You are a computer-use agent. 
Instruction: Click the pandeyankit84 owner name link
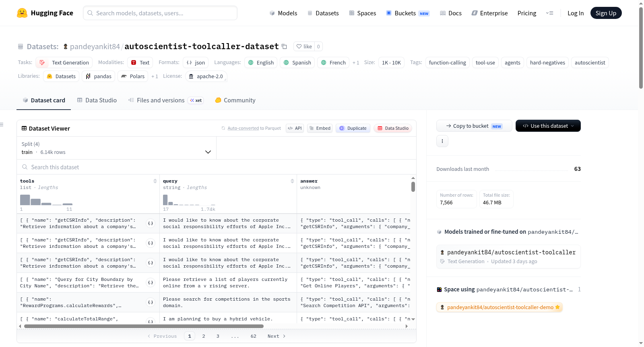(x=95, y=46)
